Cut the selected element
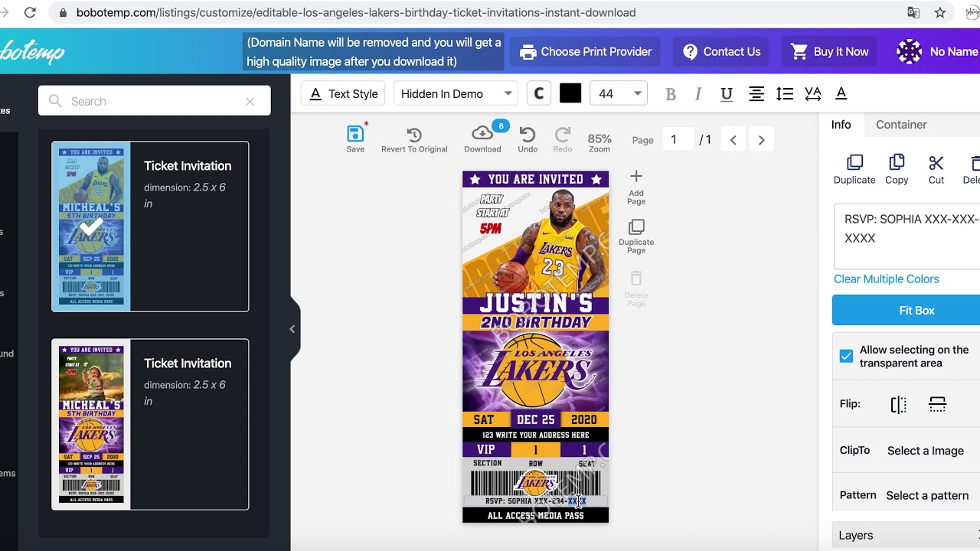The width and height of the screenshot is (980, 551). coord(936,170)
